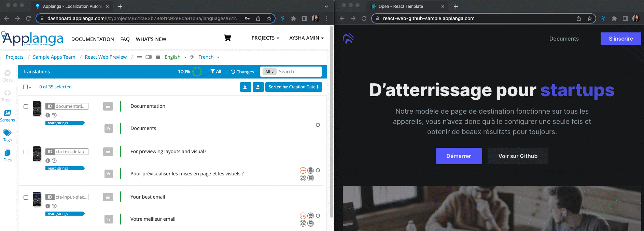This screenshot has height=231, width=644.
Task: Click the Voir sur Github button
Action: click(x=518, y=156)
